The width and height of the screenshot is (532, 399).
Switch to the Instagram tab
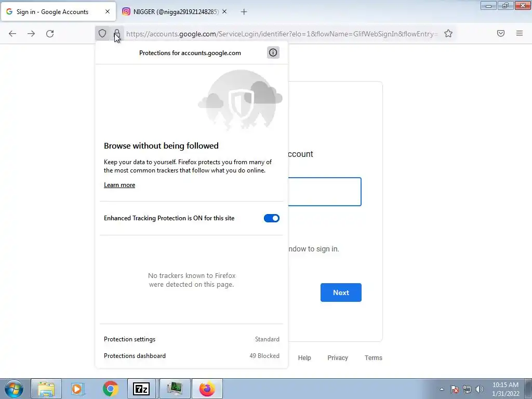(175, 11)
